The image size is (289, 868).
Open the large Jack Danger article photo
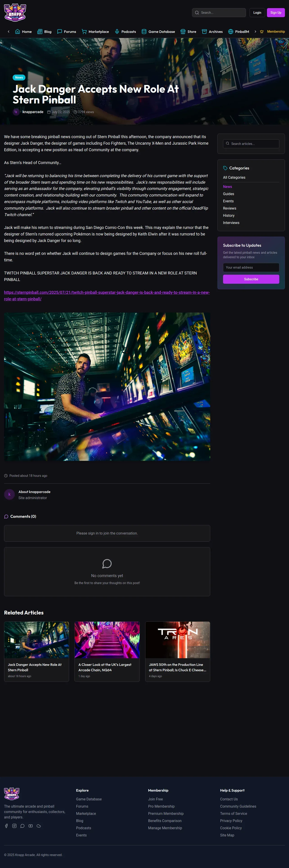(107, 387)
